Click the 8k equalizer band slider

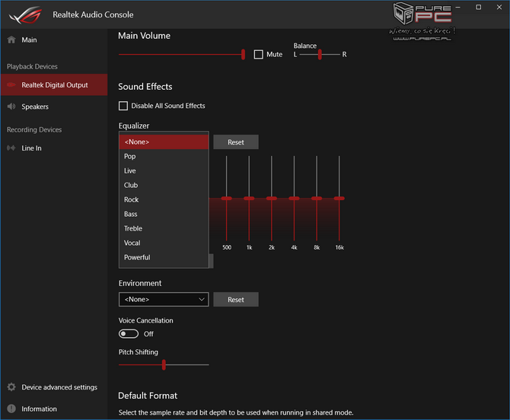[317, 199]
